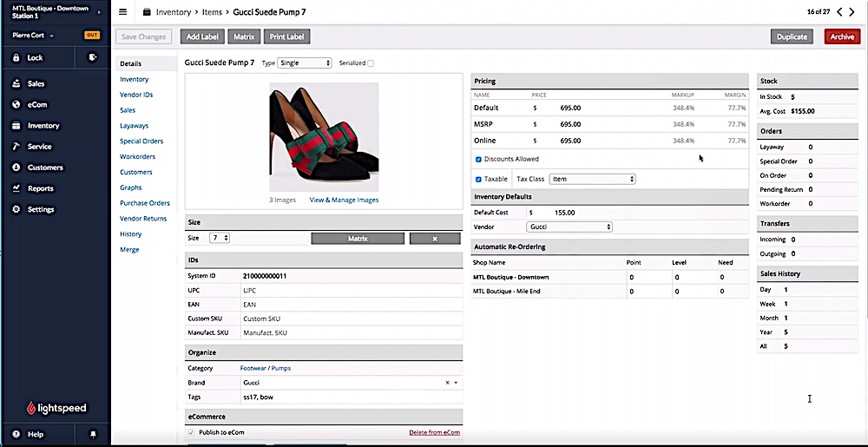Open the hamburger menu icon

pyautogui.click(x=123, y=12)
